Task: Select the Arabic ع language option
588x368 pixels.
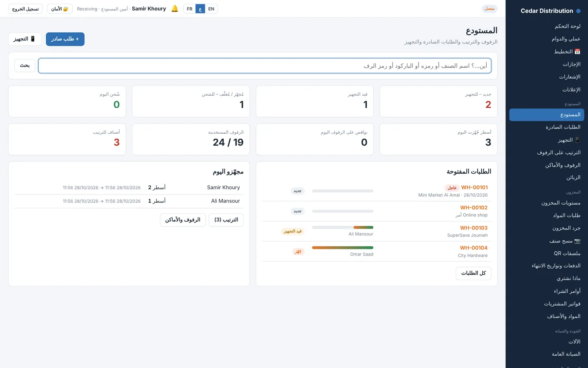Action: 200,9
